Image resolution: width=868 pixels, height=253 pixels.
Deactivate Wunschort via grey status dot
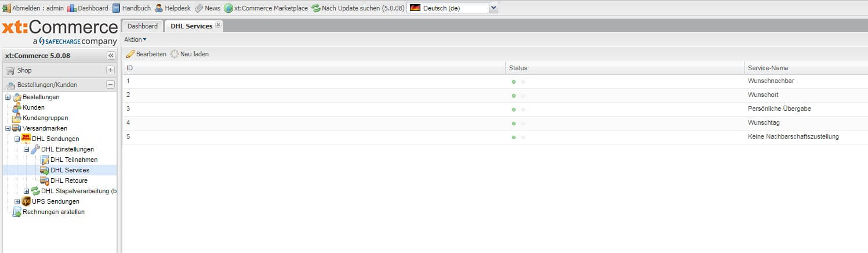click(523, 96)
